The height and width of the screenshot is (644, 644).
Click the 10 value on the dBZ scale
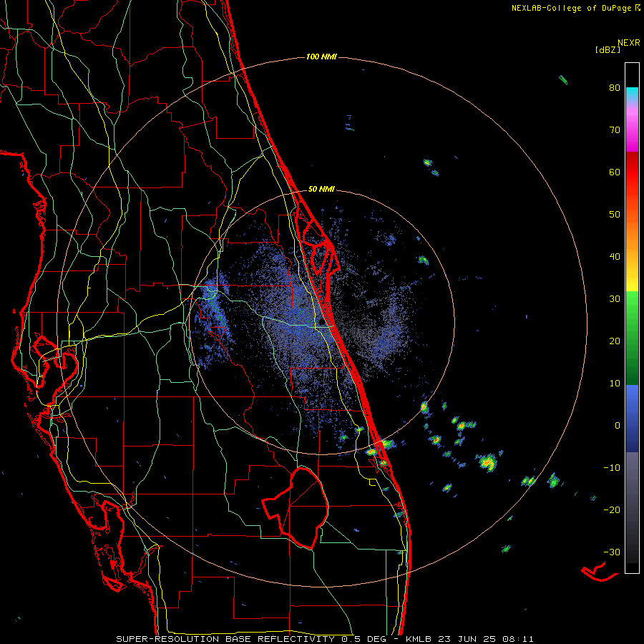tap(615, 384)
